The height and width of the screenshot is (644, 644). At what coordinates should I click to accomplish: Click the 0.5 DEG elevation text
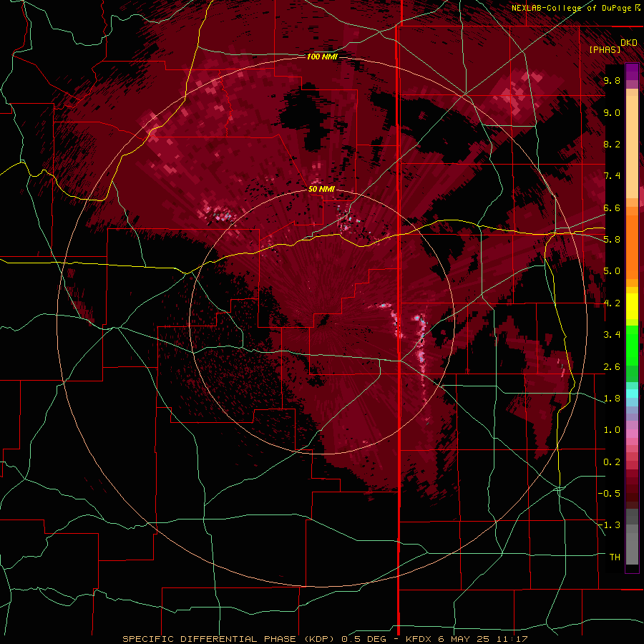[365, 639]
